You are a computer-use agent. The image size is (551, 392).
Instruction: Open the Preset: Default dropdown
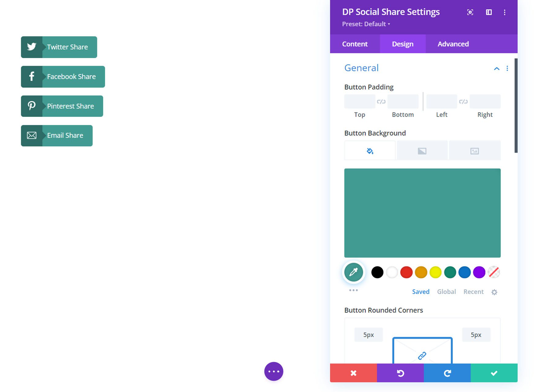click(x=365, y=24)
